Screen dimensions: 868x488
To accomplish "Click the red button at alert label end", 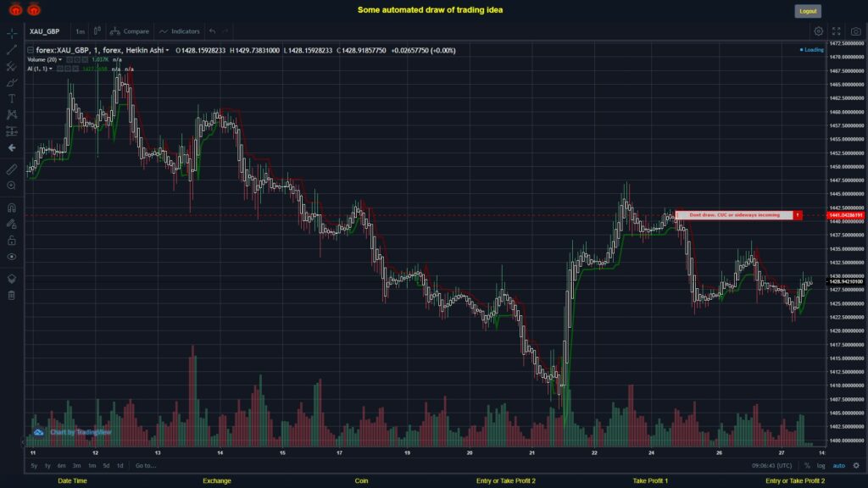I will (x=798, y=214).
